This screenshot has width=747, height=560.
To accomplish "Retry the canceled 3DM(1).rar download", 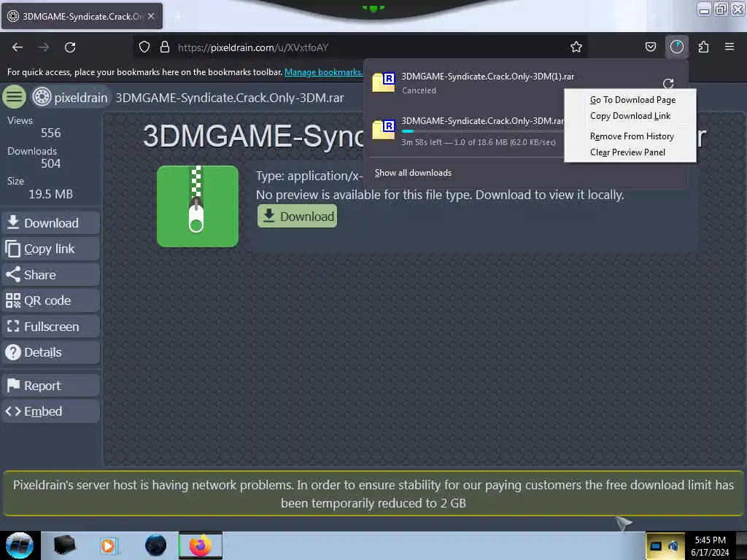I will tap(668, 83).
